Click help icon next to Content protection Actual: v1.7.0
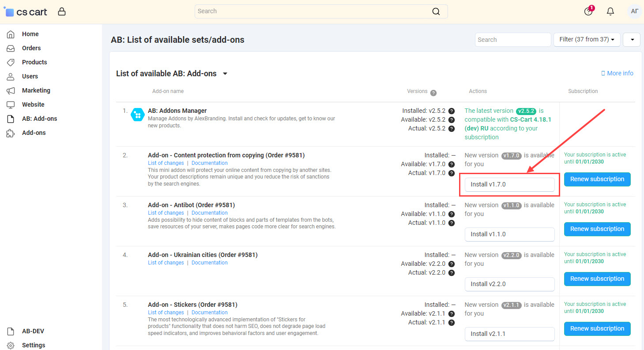This screenshot has height=350, width=644. point(451,173)
